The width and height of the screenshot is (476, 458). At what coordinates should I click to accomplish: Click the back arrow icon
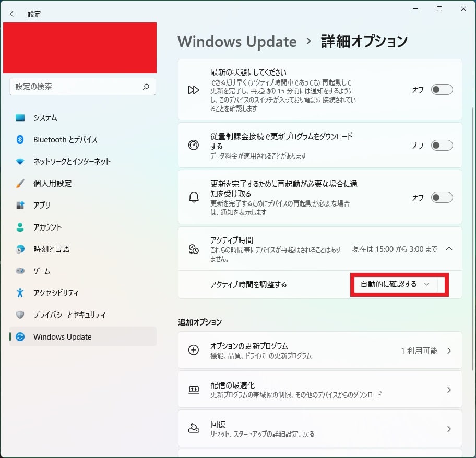(x=13, y=14)
